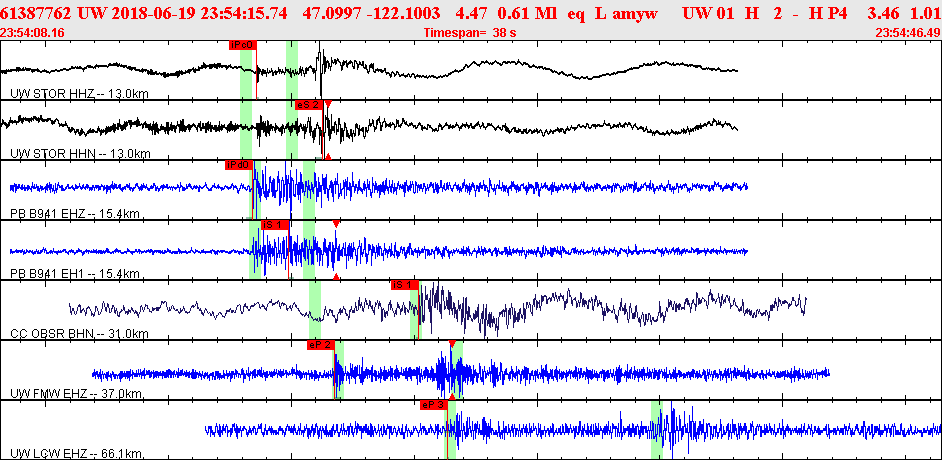This screenshot has height=460, width=942.
Task: Click the upper red amplitude triangle on B941 EH1
Action: (336, 224)
